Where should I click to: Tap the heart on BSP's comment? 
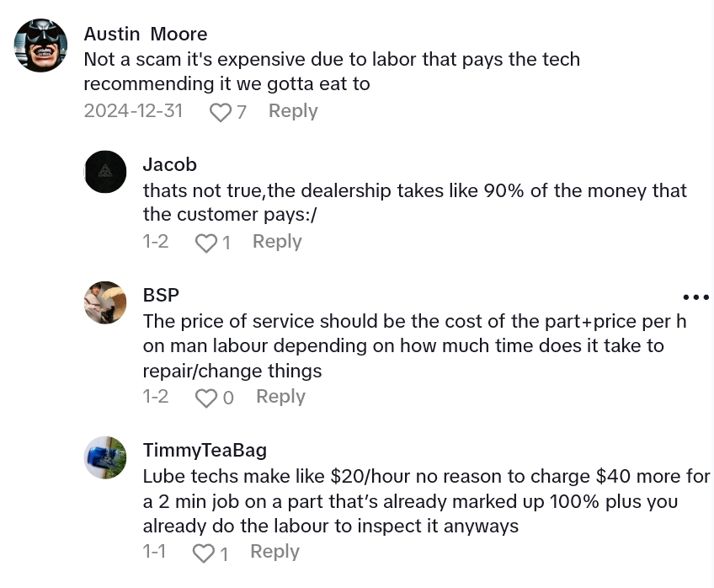pos(205,398)
